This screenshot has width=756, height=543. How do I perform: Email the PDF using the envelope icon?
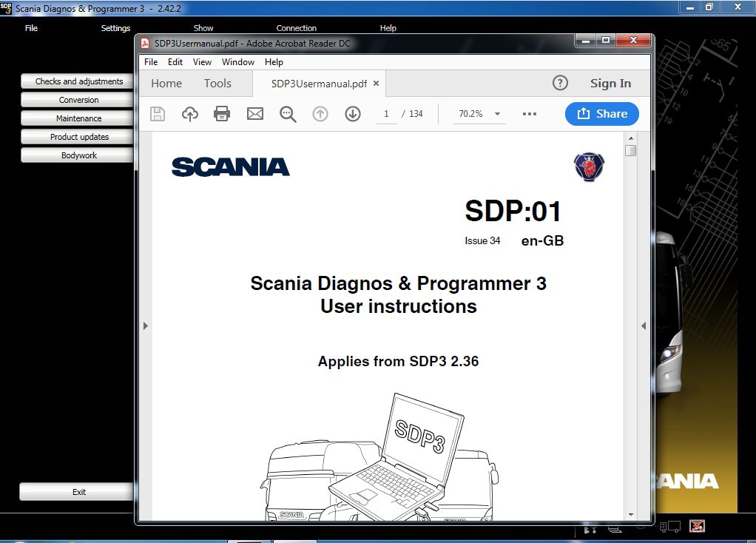point(254,113)
